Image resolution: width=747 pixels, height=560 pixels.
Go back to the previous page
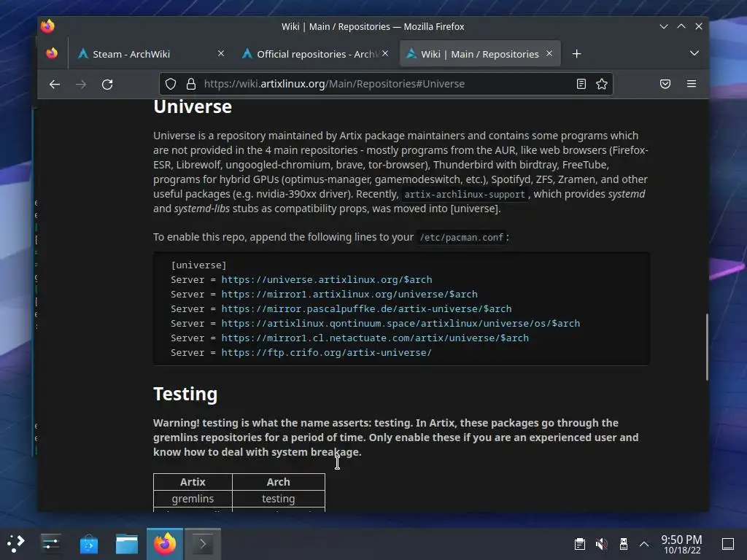click(x=54, y=85)
